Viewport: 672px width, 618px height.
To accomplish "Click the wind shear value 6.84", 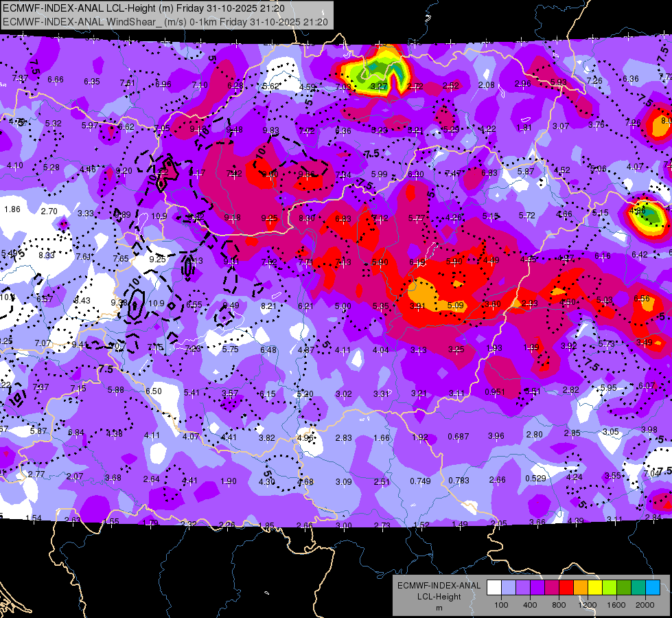I will click(x=76, y=433).
